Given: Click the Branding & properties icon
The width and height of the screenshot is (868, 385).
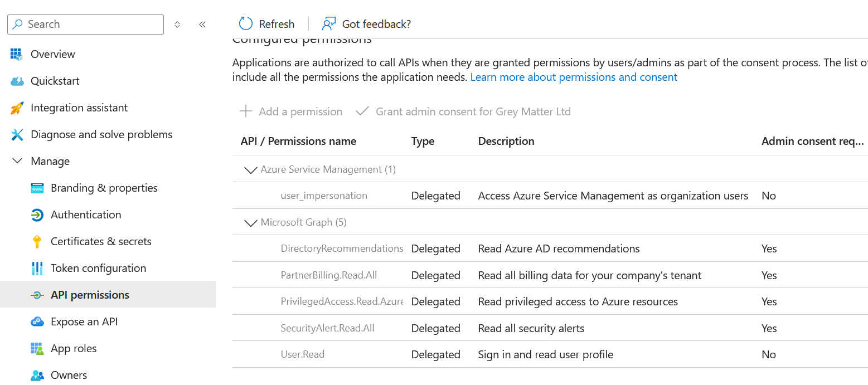Looking at the screenshot, I should coord(37,188).
